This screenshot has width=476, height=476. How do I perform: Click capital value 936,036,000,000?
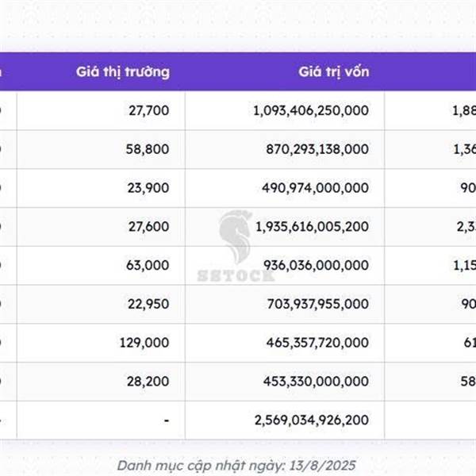pyautogui.click(x=316, y=265)
